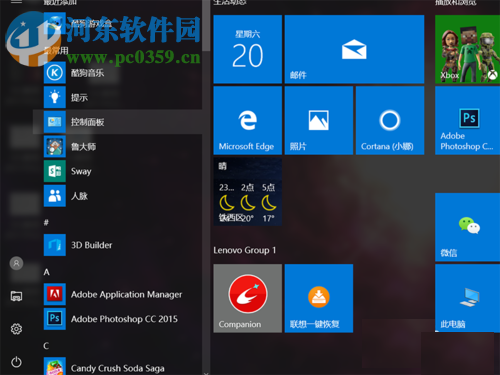This screenshot has height=375, width=500.
Task: Open the 邮件 mail tile
Action: (354, 49)
